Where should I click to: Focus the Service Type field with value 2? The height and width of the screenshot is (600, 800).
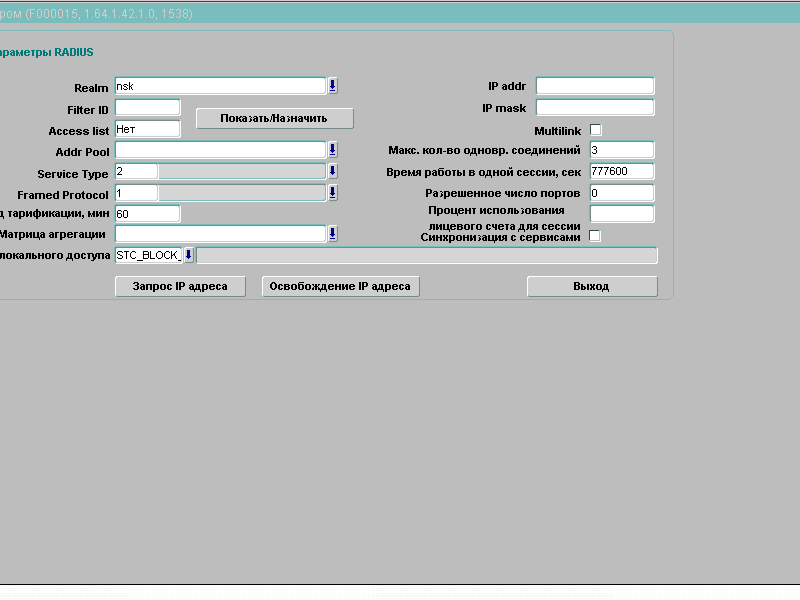coord(136,171)
